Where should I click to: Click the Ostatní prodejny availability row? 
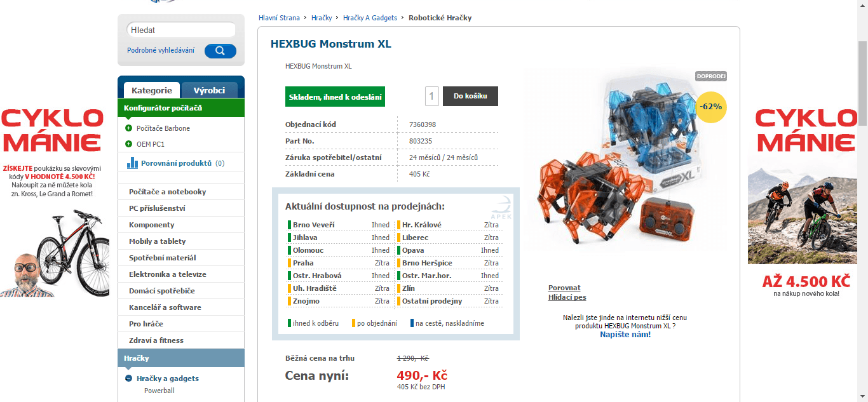pyautogui.click(x=449, y=301)
